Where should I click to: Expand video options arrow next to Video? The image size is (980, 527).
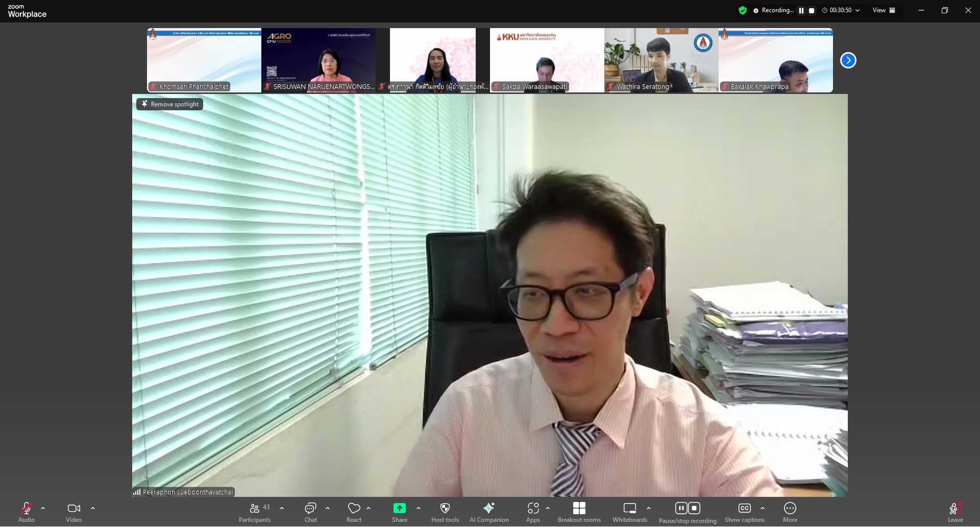click(x=93, y=509)
